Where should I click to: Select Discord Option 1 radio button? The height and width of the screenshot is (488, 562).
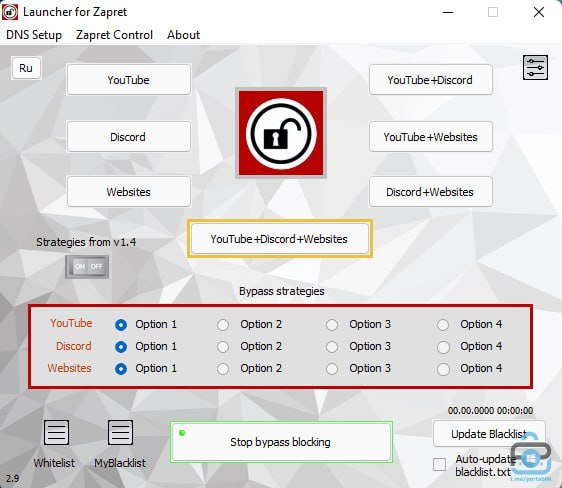pos(121,346)
